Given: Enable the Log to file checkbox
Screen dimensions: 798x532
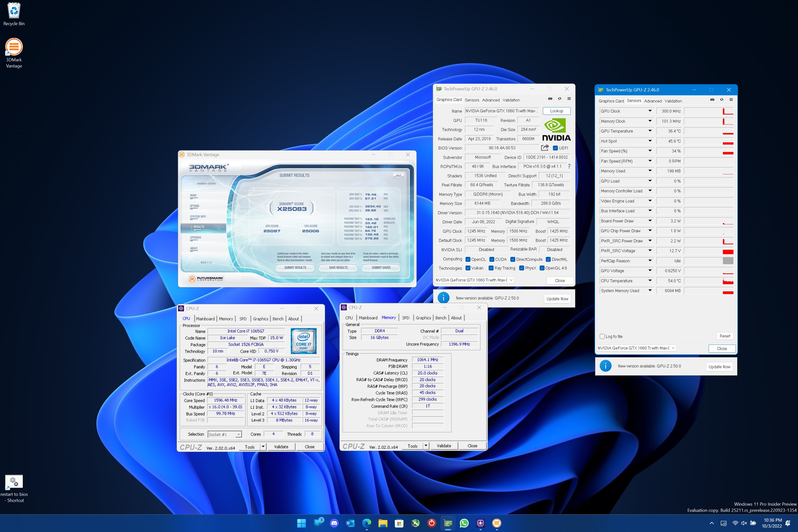Looking at the screenshot, I should click(602, 337).
